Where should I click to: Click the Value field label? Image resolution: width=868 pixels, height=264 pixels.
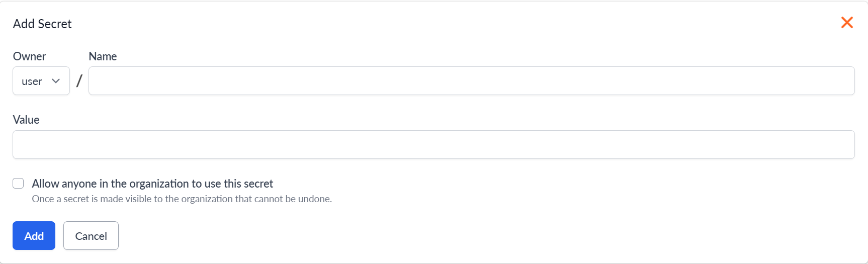(x=26, y=120)
